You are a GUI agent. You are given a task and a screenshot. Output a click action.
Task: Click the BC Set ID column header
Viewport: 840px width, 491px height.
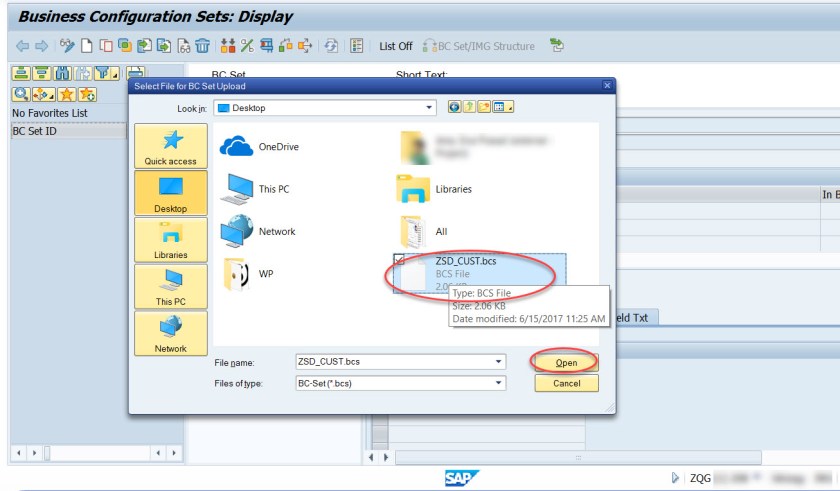point(69,131)
